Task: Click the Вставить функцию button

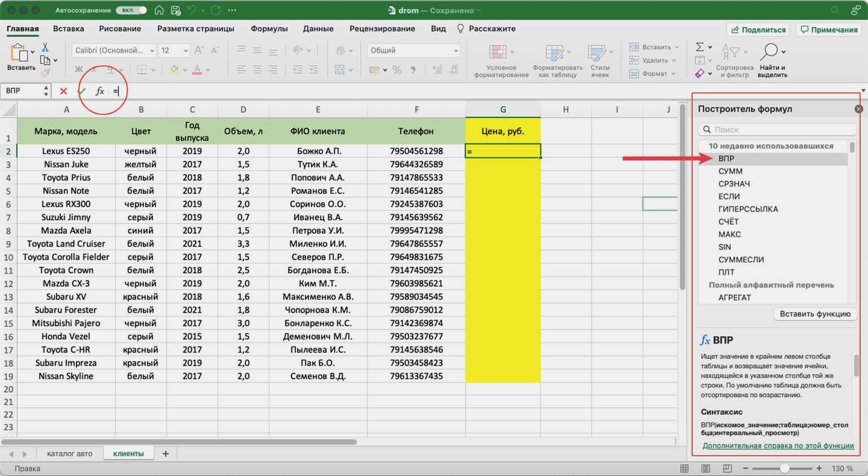Action: tap(814, 314)
